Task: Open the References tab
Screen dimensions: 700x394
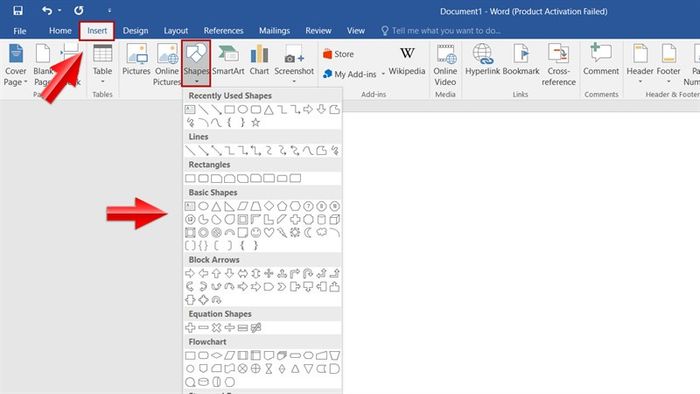Action: click(x=223, y=31)
